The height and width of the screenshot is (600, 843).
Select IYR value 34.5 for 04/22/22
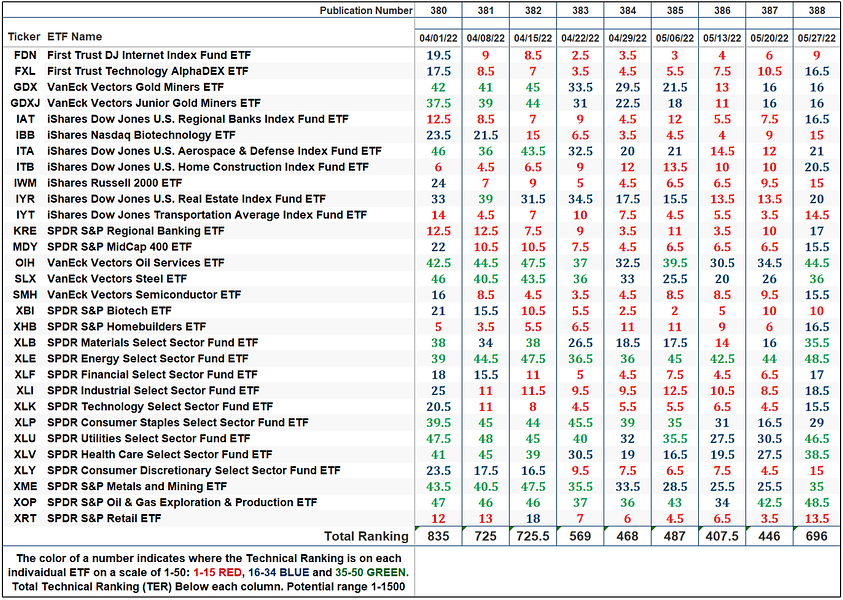tap(580, 199)
